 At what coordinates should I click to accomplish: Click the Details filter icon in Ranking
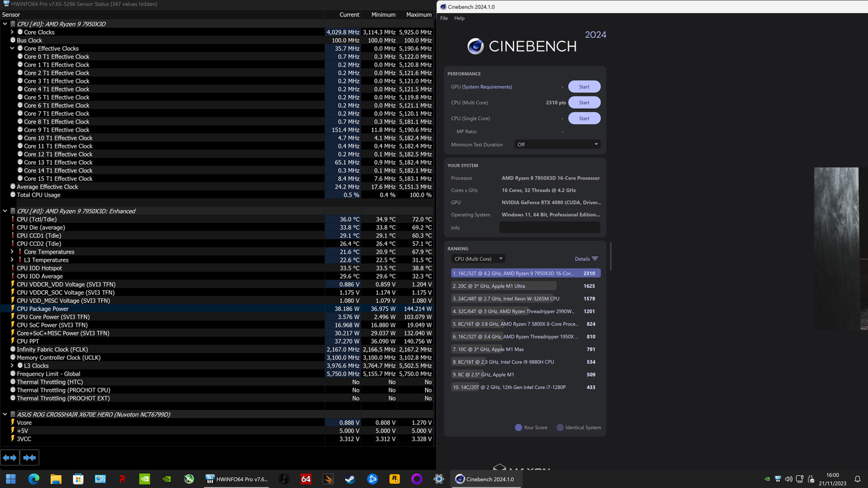pos(595,259)
